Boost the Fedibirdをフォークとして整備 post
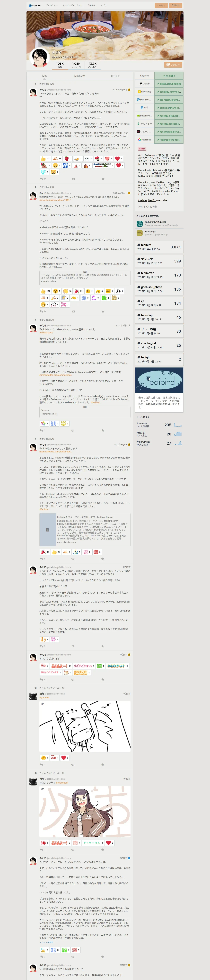 click(x=73, y=559)
